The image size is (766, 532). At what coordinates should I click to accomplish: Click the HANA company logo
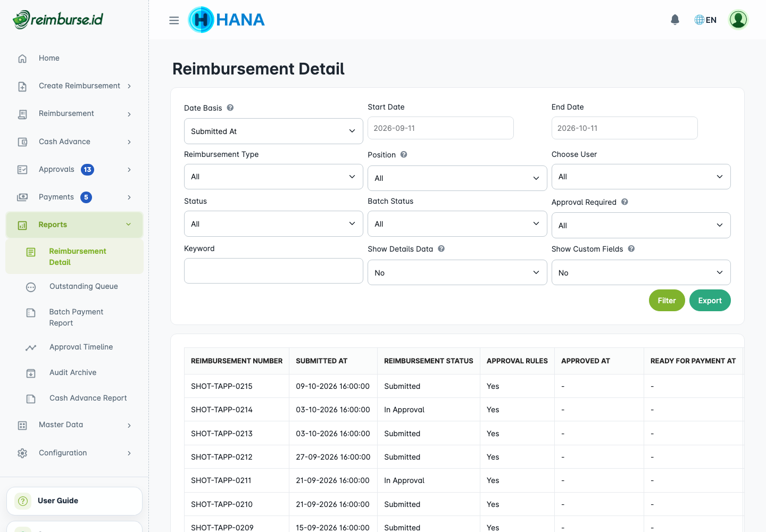coord(227,20)
